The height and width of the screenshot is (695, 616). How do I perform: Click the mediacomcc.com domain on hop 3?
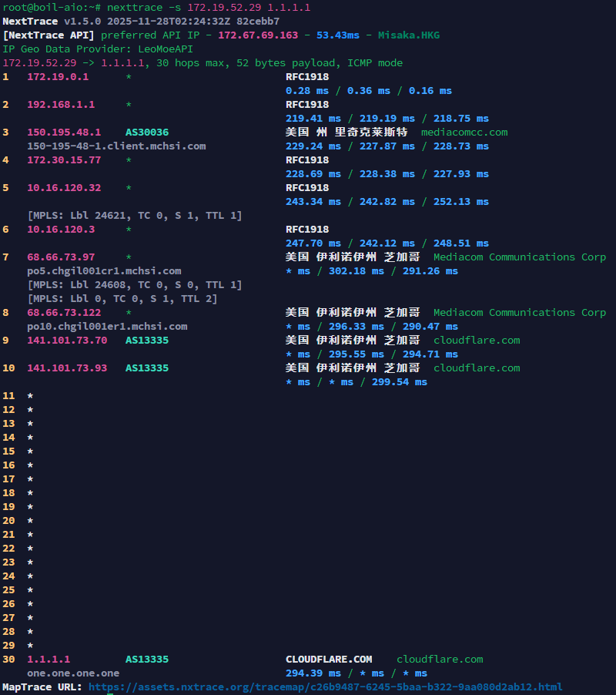(464, 133)
